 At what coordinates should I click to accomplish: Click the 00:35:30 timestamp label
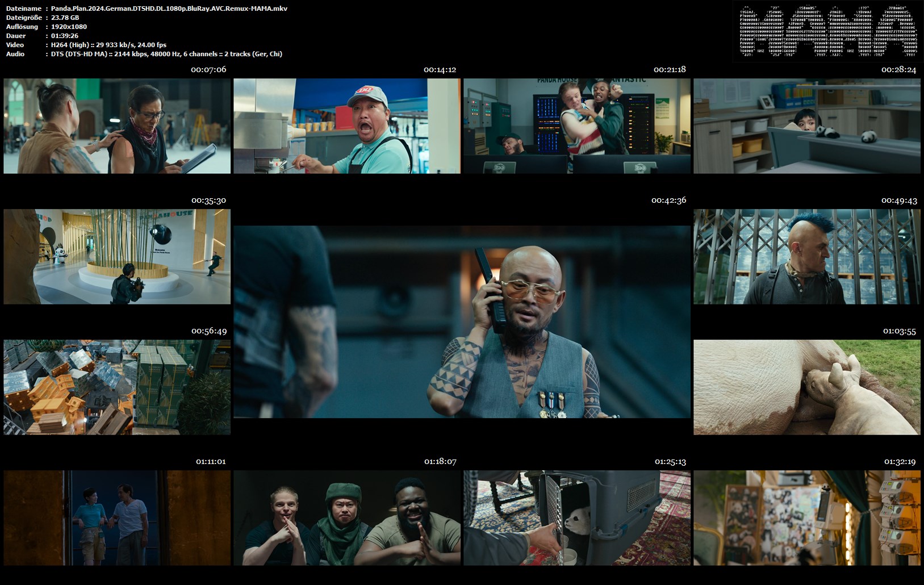coord(208,200)
